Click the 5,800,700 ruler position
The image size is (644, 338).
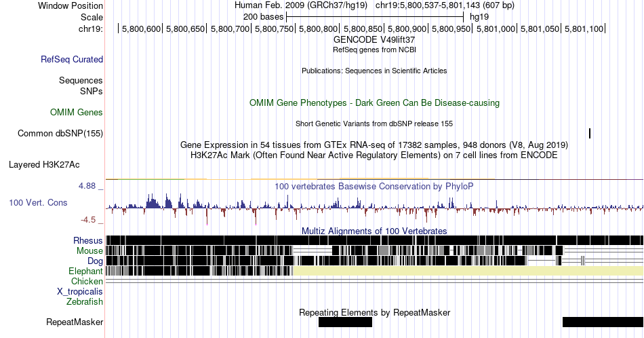230,29
